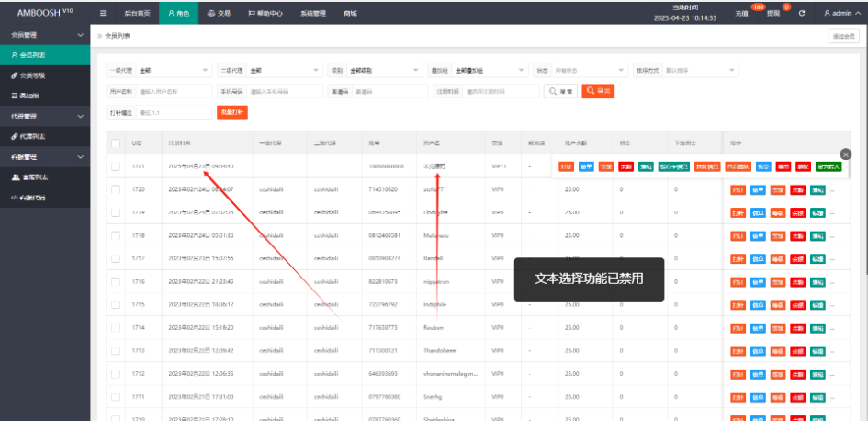Collapse the 会员管理 sidebar section
The image size is (868, 421).
pos(45,35)
